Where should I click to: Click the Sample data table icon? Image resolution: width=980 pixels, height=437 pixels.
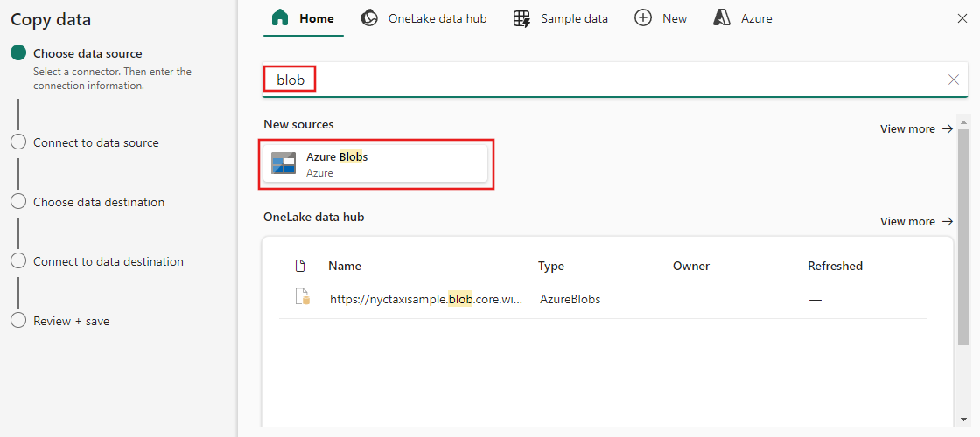521,18
